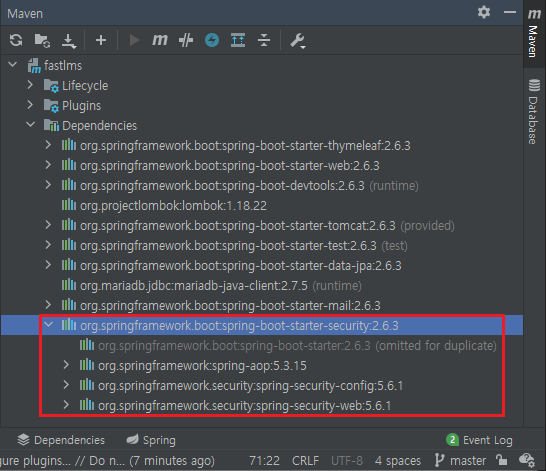Screen dimensions: 546x471
Task: Select the Dependencies tree label
Action: (x=100, y=126)
